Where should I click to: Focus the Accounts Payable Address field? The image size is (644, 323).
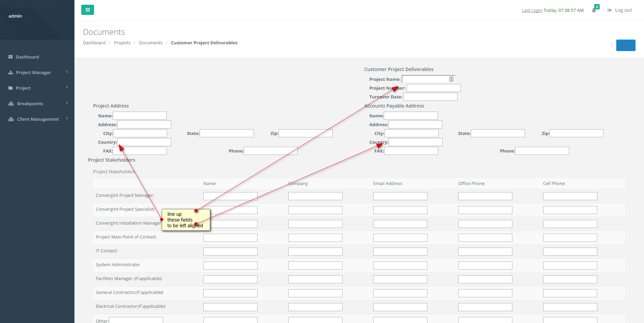click(415, 124)
